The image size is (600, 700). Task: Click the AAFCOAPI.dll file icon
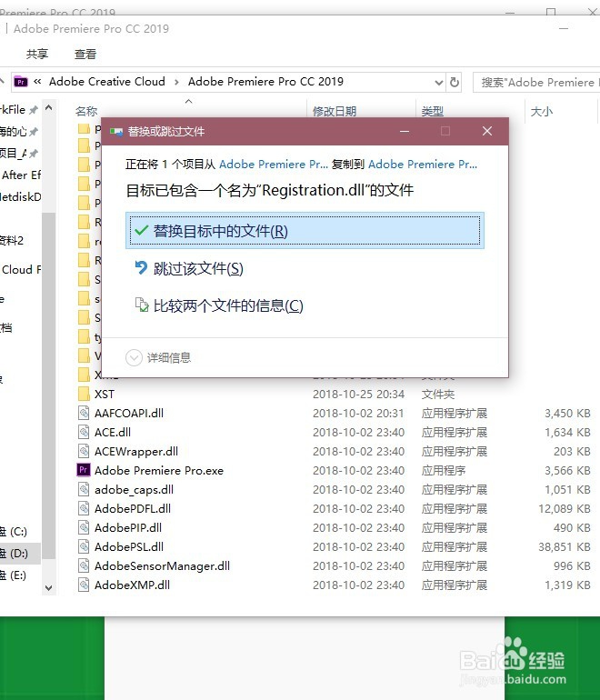tap(84, 413)
